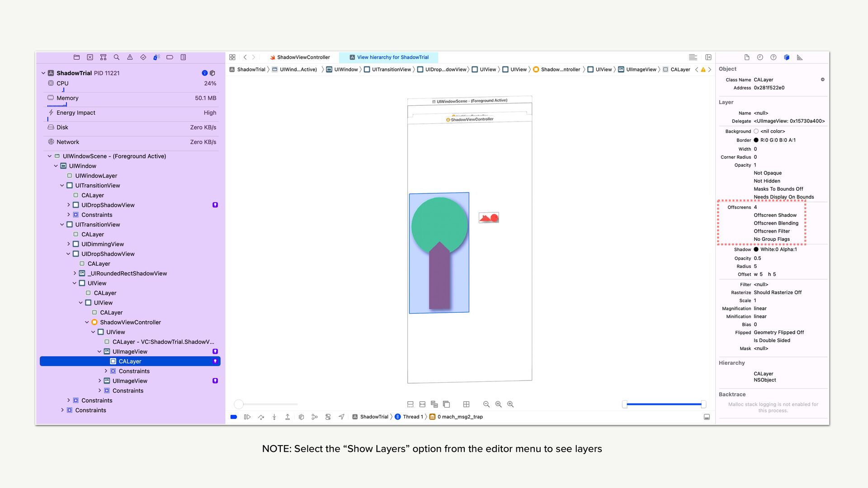This screenshot has width=868, height=488.
Task: Collapse the ShadowTrial PID 11221 process
Action: tap(43, 73)
